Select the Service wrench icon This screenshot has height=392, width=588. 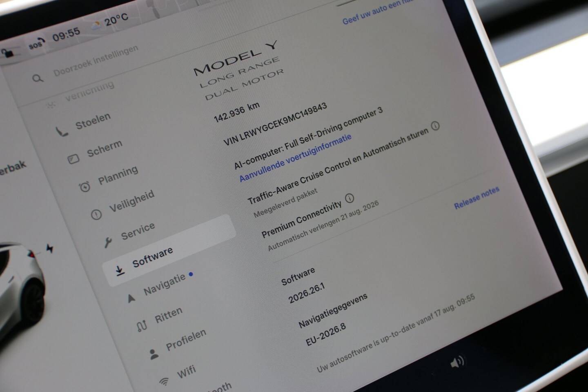[x=108, y=242]
